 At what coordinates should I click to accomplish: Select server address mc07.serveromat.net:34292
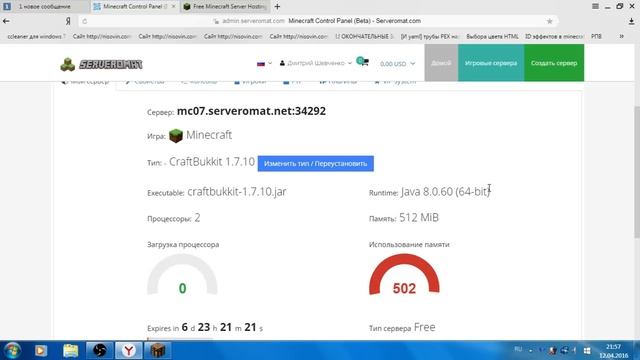click(251, 111)
